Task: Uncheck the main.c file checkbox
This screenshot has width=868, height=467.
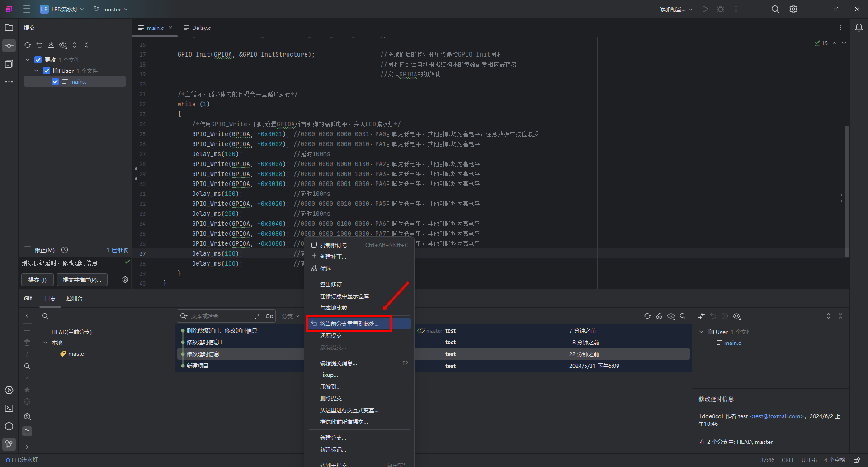Action: point(55,81)
